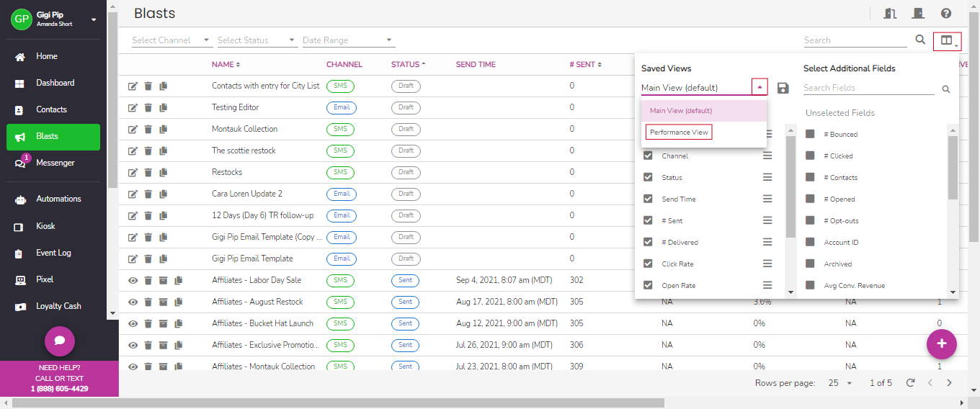Copy the Gigi Pip Email Template blast
The height and width of the screenshot is (409, 980).
[164, 259]
